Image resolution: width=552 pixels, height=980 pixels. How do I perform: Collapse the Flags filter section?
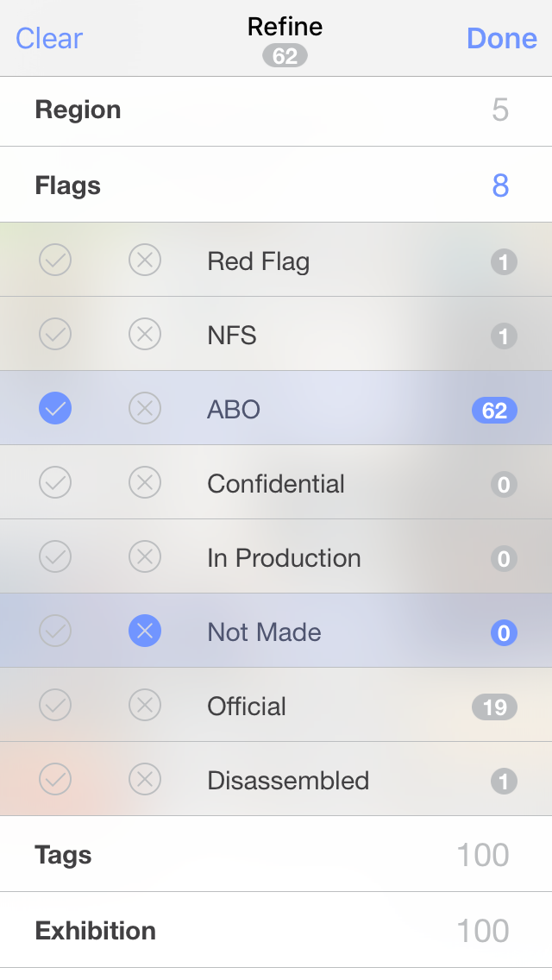(x=276, y=185)
